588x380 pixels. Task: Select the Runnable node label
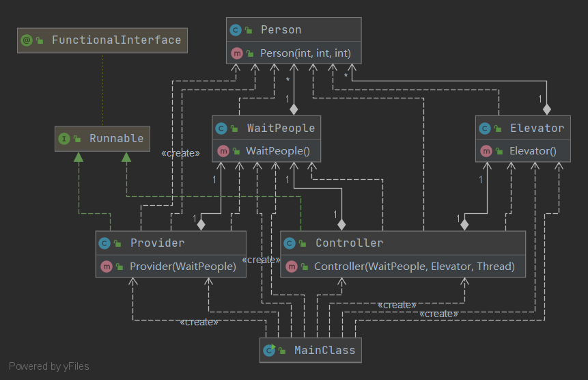point(116,139)
